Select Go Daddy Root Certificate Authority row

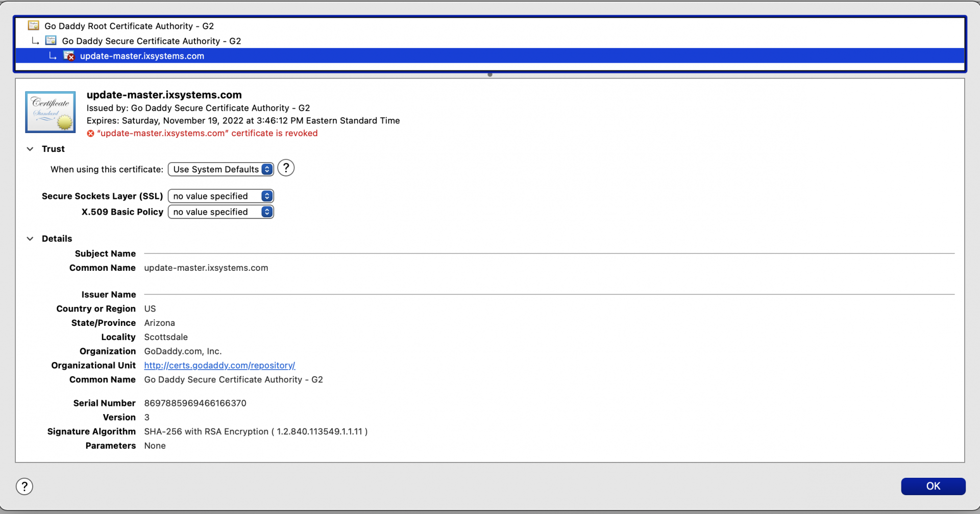click(x=490, y=26)
